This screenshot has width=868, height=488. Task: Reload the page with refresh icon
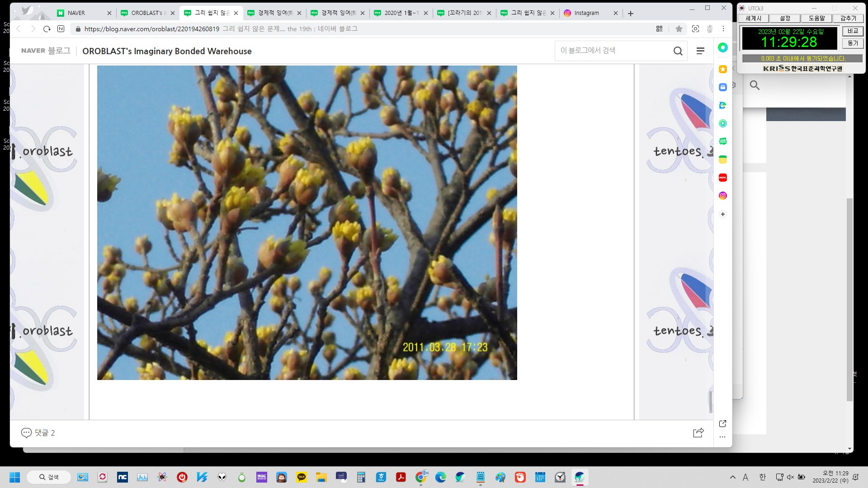click(47, 29)
